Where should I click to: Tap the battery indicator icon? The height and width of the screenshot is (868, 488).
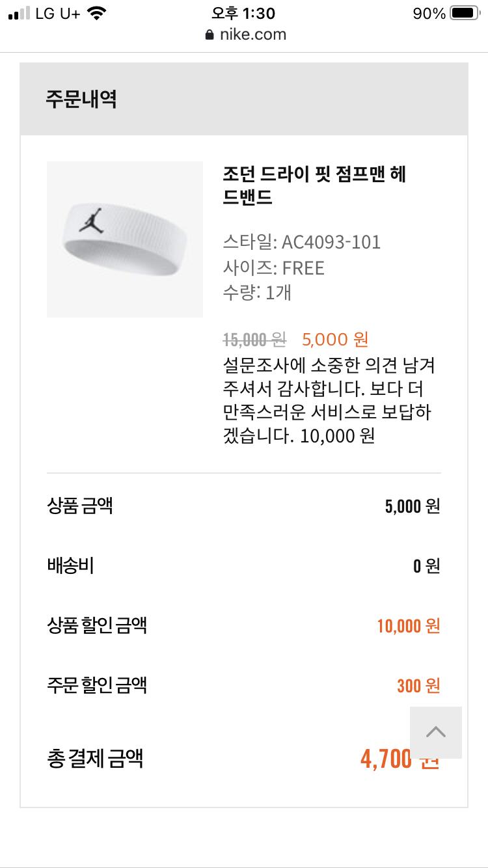(x=464, y=13)
